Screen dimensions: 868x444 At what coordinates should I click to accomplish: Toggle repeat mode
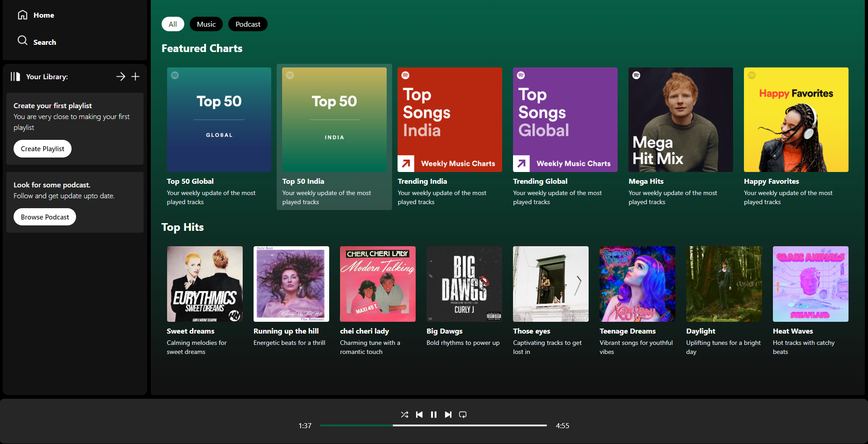(463, 415)
